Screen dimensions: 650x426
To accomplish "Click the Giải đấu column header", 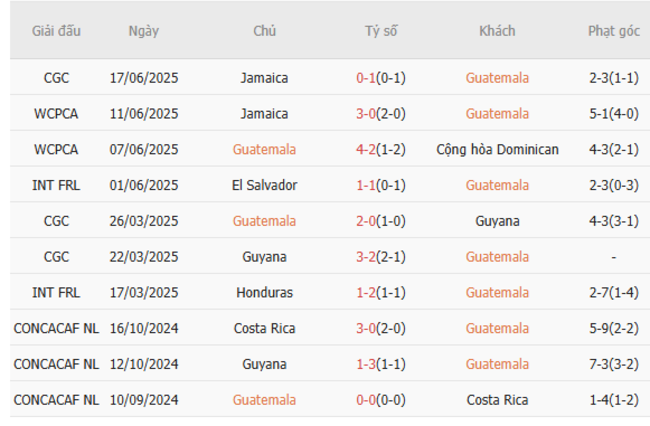I will coord(56,31).
